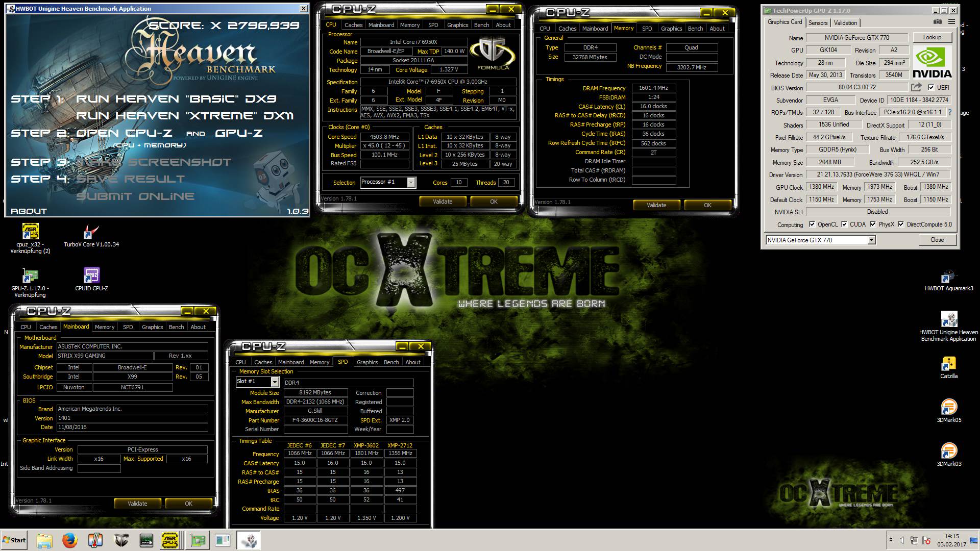Screen dimensions: 980x551
Task: Switch to Validation tab in GPU-Z
Action: pos(845,23)
